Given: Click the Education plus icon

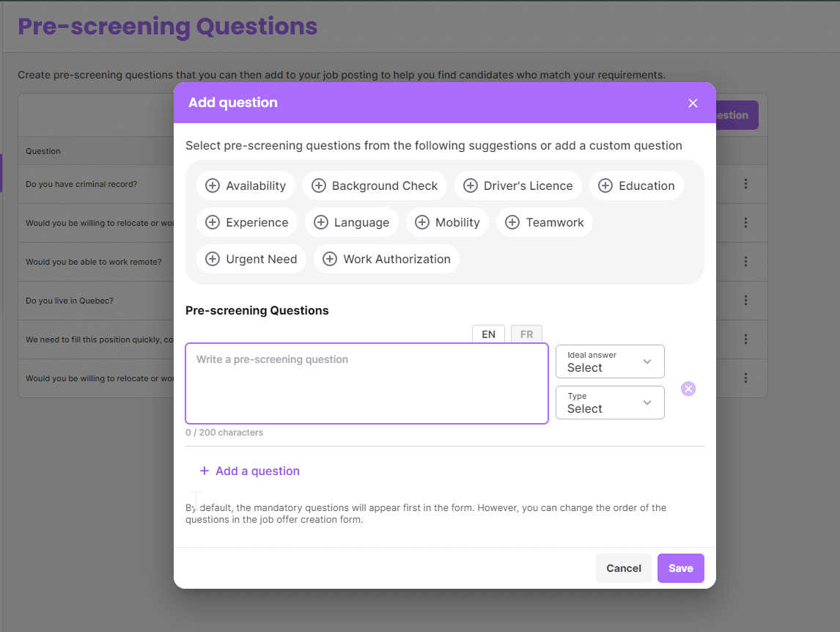Looking at the screenshot, I should pyautogui.click(x=605, y=186).
